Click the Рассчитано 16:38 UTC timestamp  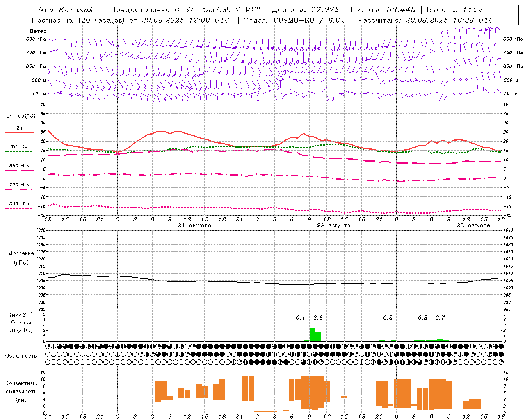tap(426, 20)
